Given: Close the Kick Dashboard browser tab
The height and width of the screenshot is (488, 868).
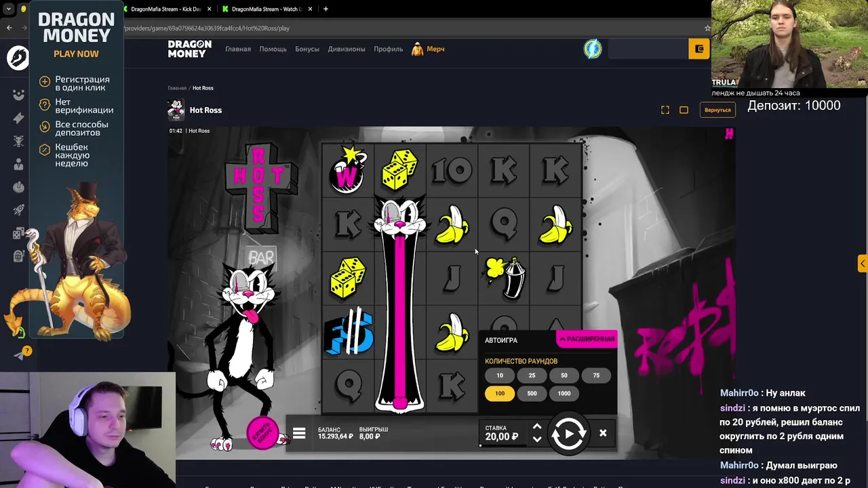Looking at the screenshot, I should pos(210,9).
